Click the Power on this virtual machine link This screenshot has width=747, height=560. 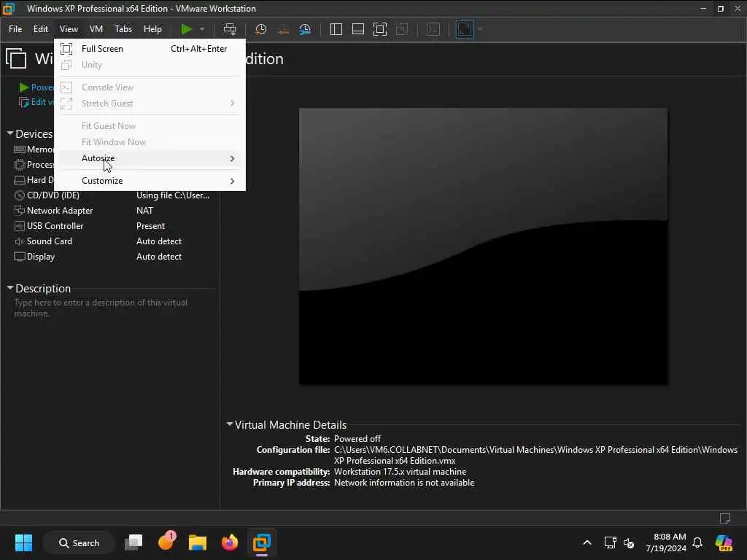tap(37, 87)
